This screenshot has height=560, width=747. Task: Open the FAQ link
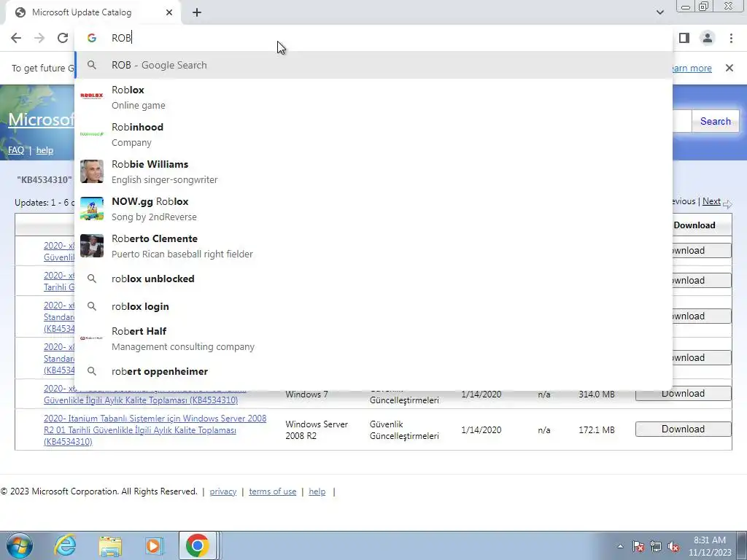[x=16, y=150]
